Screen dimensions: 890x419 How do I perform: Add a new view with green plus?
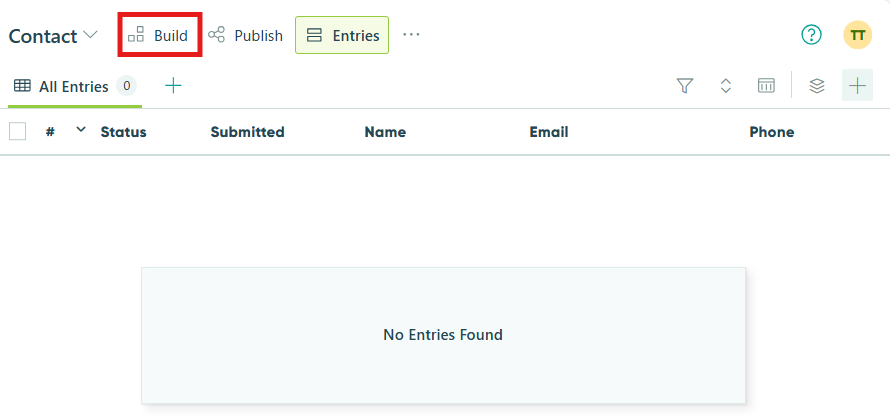pyautogui.click(x=173, y=86)
